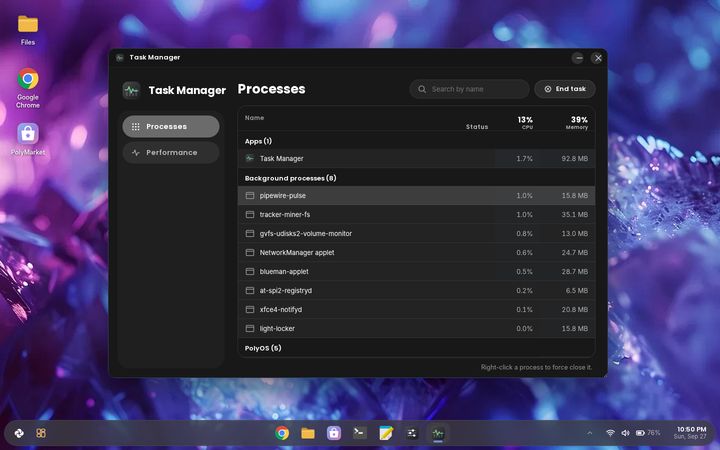Open Google Chrome desktop shortcut
The height and width of the screenshot is (450, 720).
(28, 88)
